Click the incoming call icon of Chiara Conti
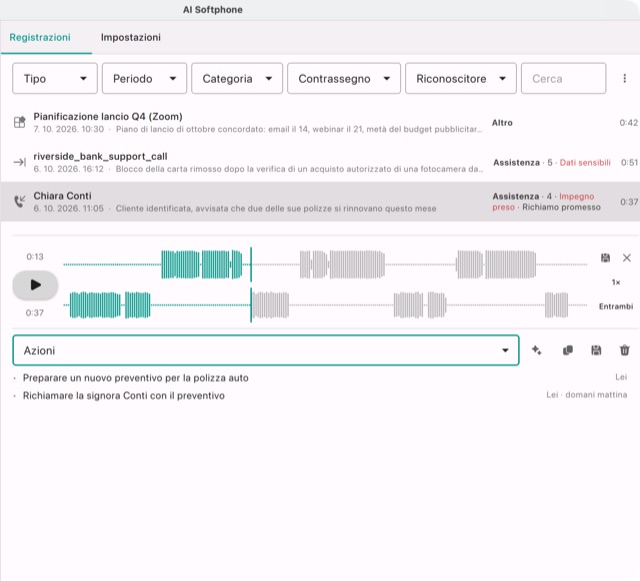 (x=20, y=201)
